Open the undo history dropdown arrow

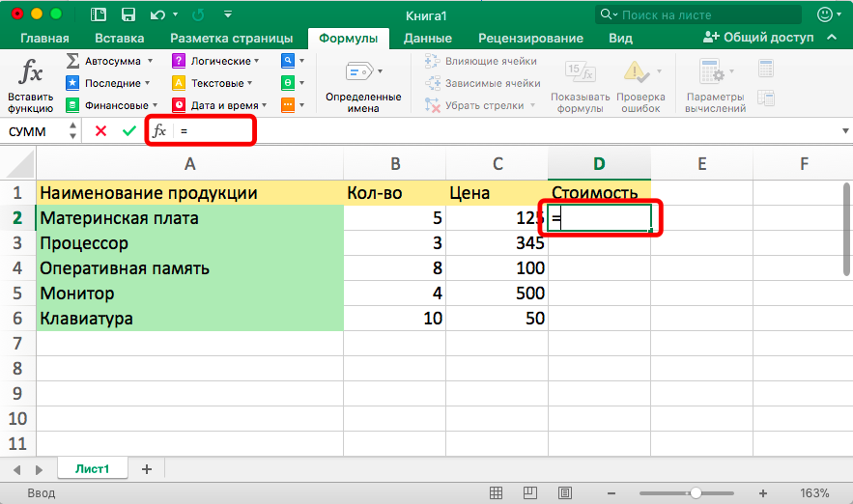[x=175, y=14]
